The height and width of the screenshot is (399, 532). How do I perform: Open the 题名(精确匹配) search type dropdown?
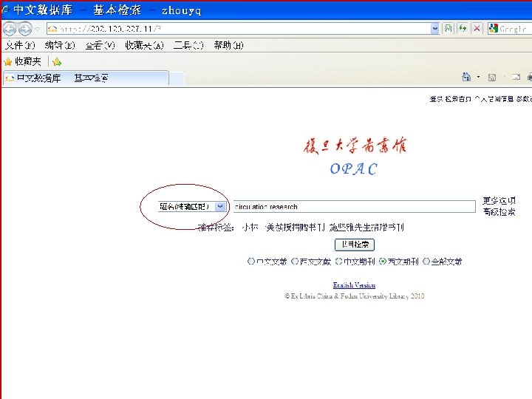pyautogui.click(x=192, y=207)
